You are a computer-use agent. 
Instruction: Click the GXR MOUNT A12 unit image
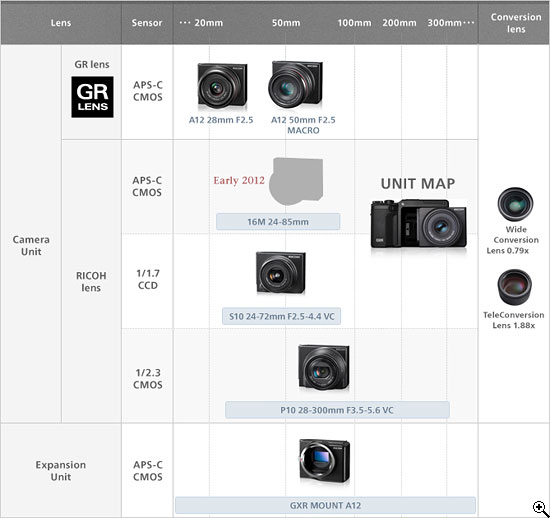(x=324, y=461)
